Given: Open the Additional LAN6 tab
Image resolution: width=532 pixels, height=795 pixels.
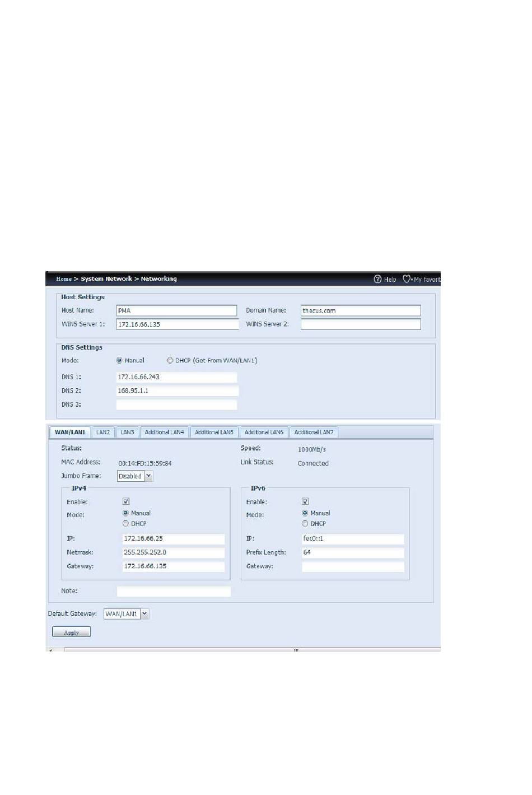Looking at the screenshot, I should click(264, 433).
